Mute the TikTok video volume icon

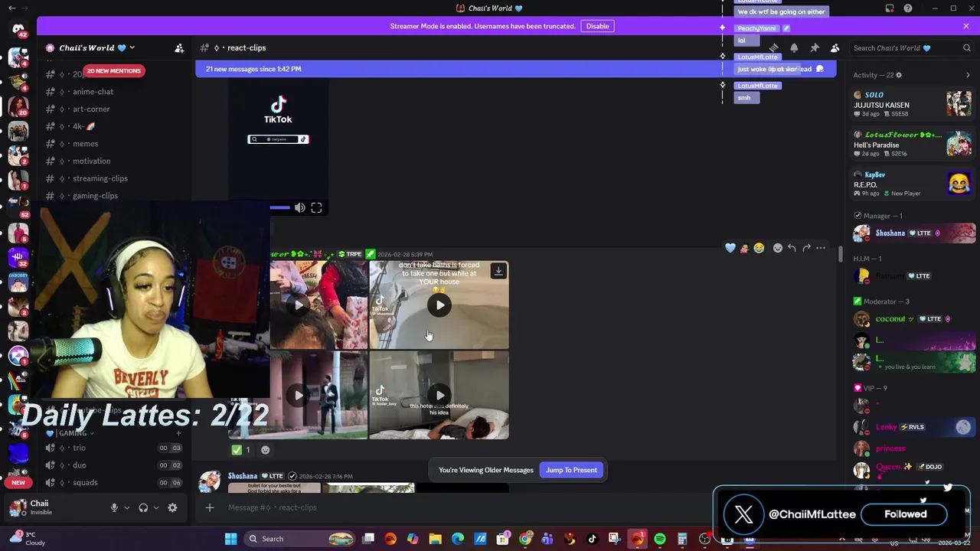[300, 207]
